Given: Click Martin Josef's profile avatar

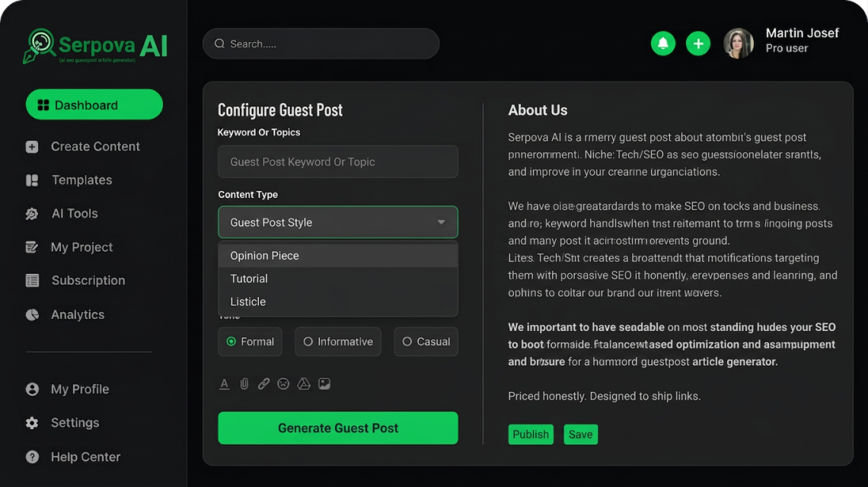Looking at the screenshot, I should tap(739, 43).
